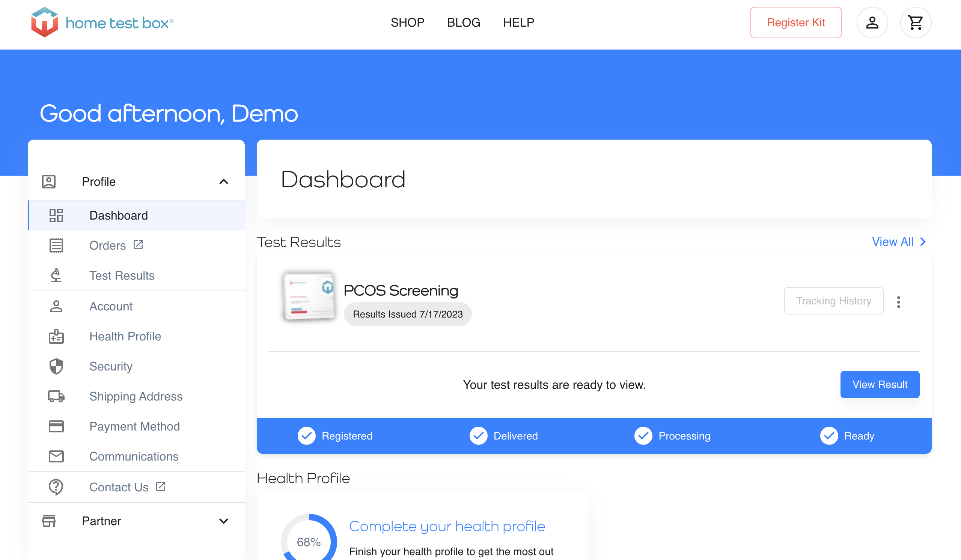Viewport: 961px width, 560px height.
Task: Click the Ready status checkmark
Action: pos(828,436)
